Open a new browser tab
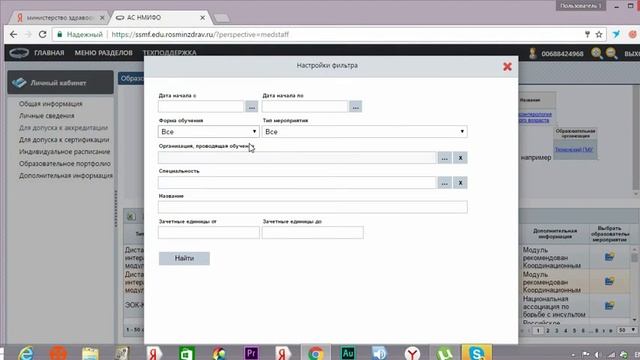 (x=222, y=18)
